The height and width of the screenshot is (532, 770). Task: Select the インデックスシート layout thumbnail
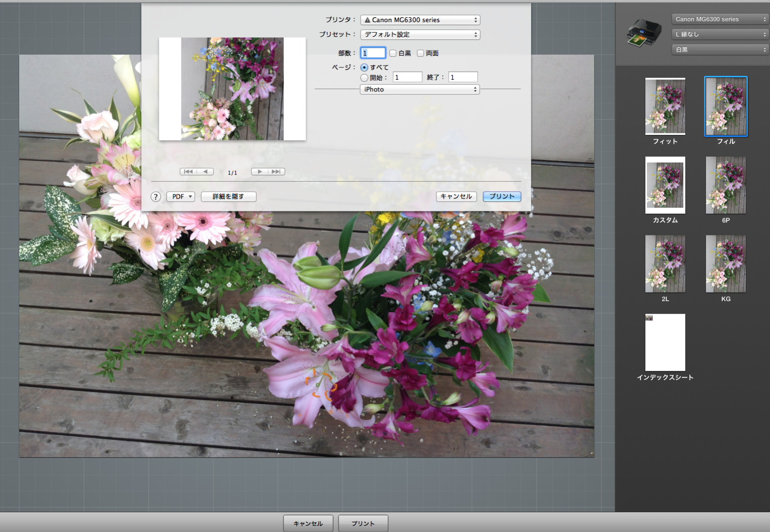665,342
